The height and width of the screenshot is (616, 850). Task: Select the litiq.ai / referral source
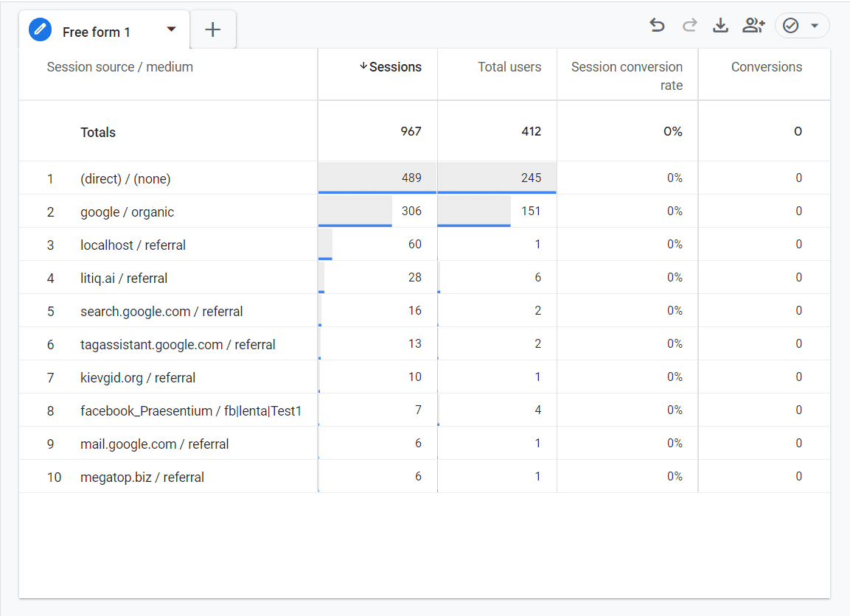[x=125, y=277]
